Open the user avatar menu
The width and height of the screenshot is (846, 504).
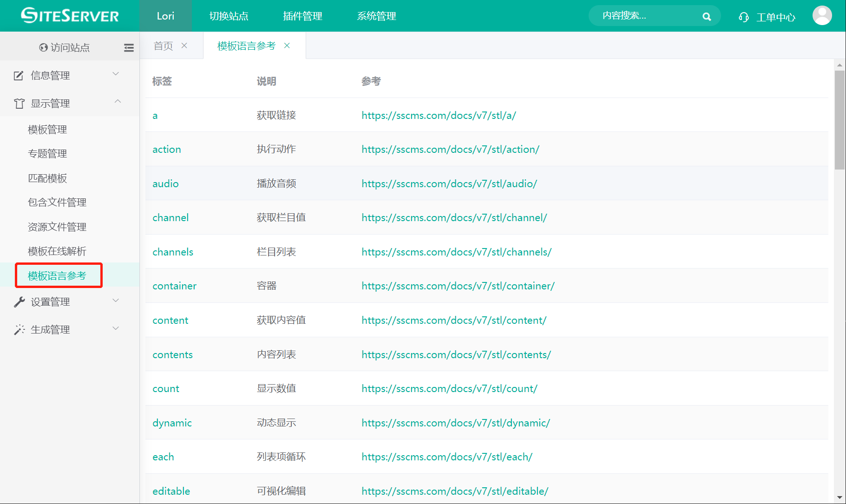[x=822, y=16]
